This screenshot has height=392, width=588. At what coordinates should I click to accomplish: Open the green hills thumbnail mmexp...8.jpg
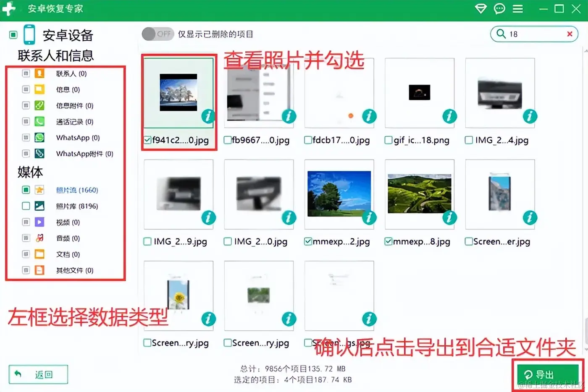pos(420,193)
